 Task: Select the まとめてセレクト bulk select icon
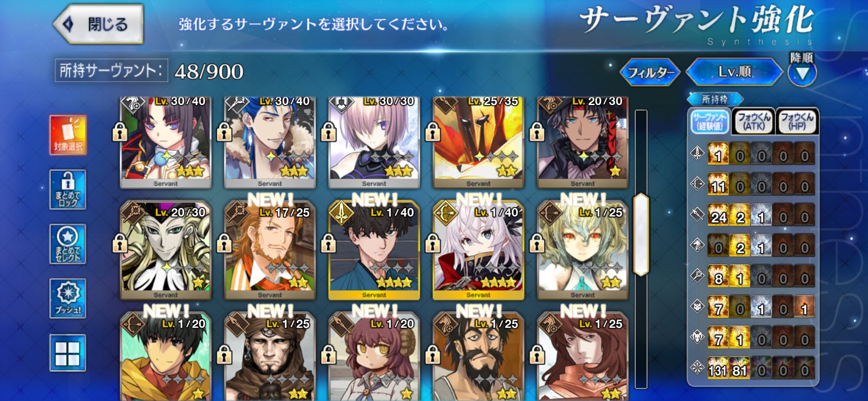point(68,244)
